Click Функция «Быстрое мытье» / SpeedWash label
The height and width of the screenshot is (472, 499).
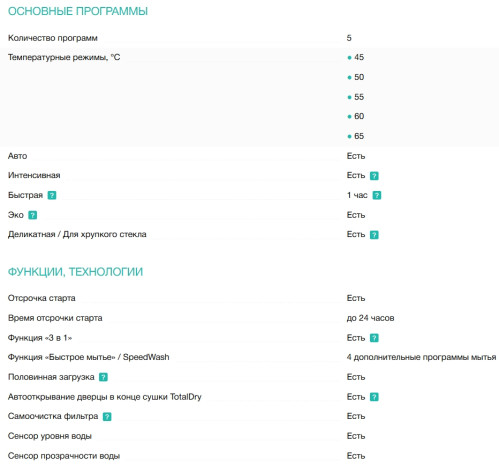[89, 357]
